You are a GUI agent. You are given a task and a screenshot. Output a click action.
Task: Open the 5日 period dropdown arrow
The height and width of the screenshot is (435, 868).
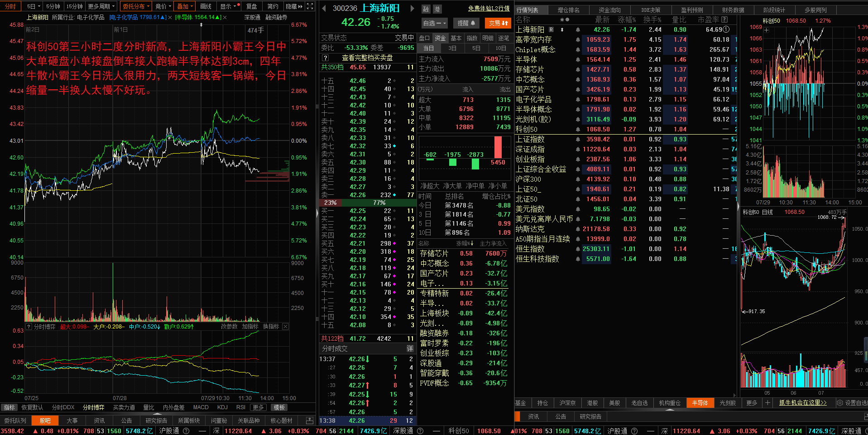pos(39,6)
